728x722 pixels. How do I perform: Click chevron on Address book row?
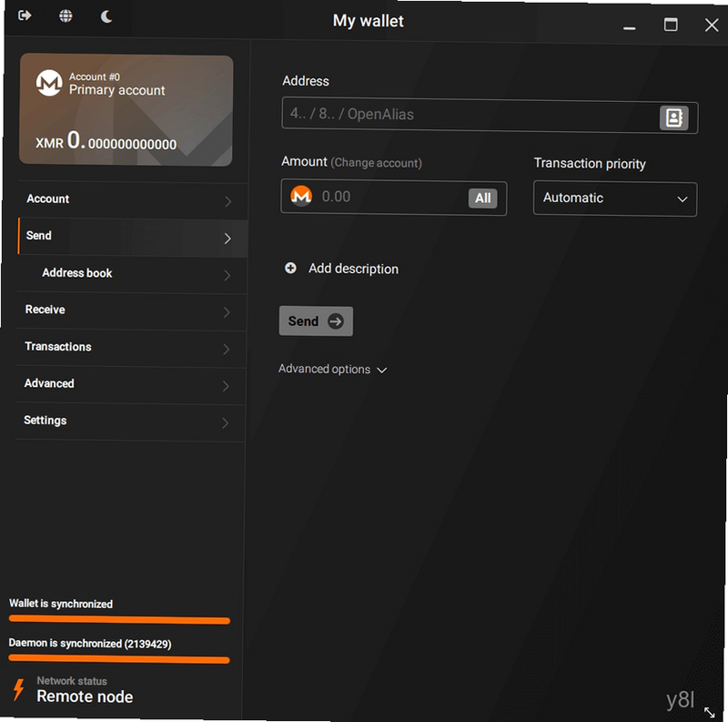tap(227, 276)
